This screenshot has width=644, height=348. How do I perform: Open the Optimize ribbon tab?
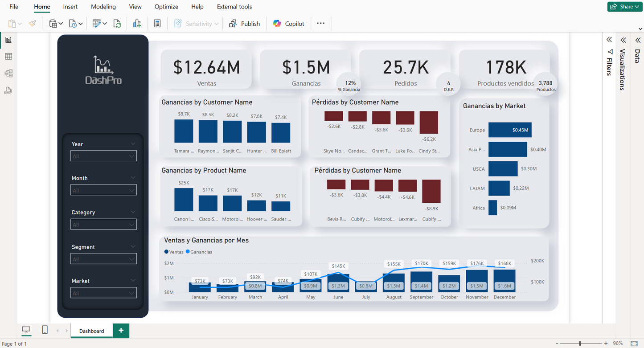[166, 7]
